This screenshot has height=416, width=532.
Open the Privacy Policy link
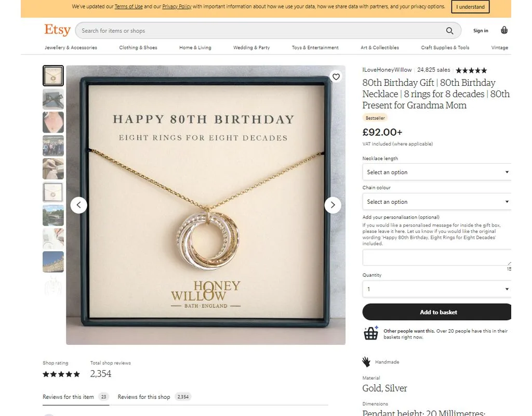click(177, 7)
